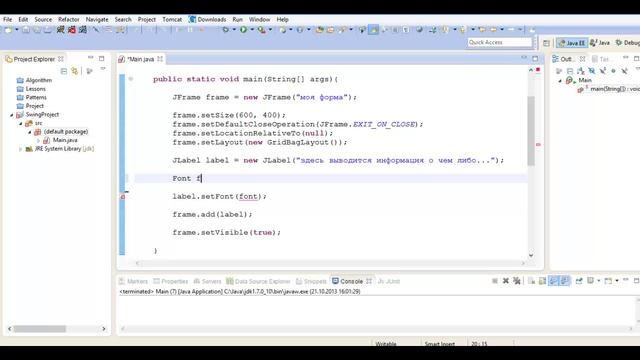Click the Tomcat restart icon
The height and width of the screenshot is (360, 640).
pyautogui.click(x=83, y=29)
